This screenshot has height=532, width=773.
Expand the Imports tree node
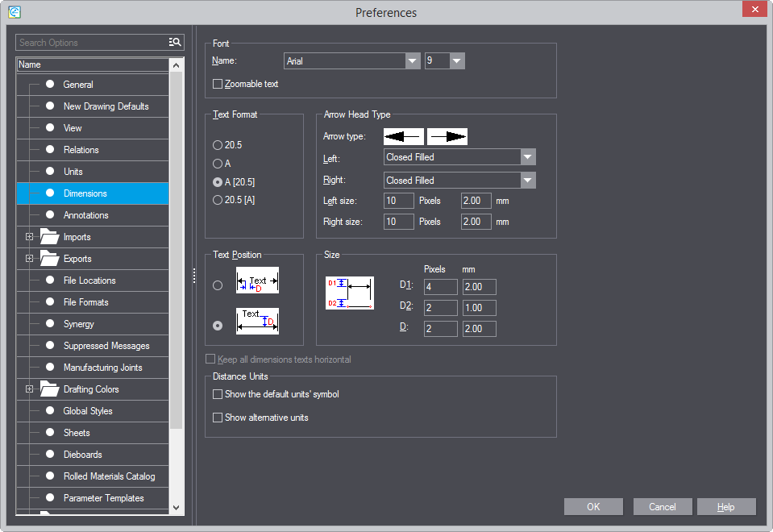(30, 237)
